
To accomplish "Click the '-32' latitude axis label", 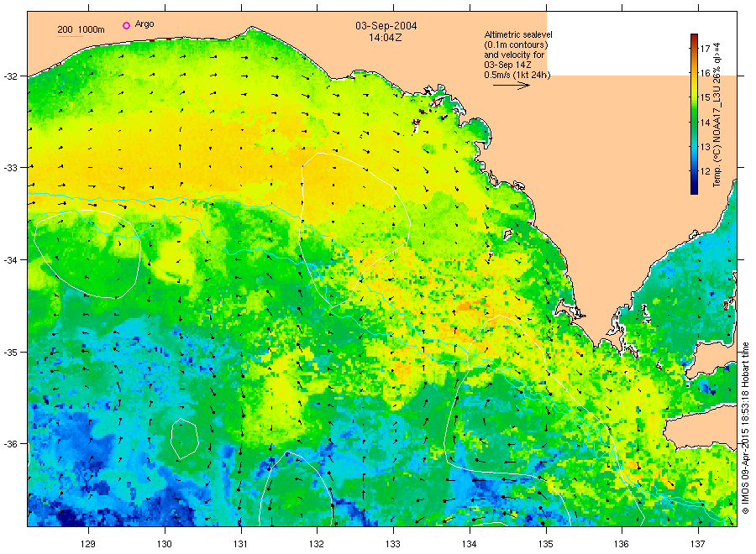I will point(10,76).
